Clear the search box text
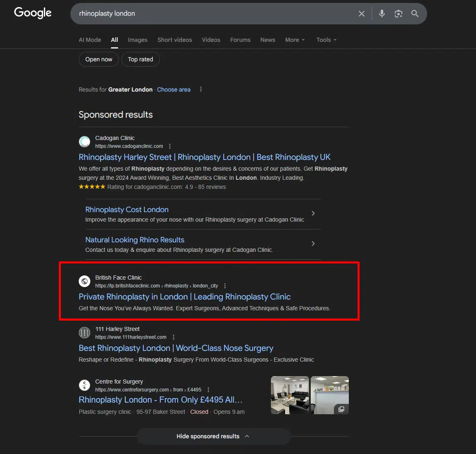Viewport: 476px width, 454px height. point(361,14)
